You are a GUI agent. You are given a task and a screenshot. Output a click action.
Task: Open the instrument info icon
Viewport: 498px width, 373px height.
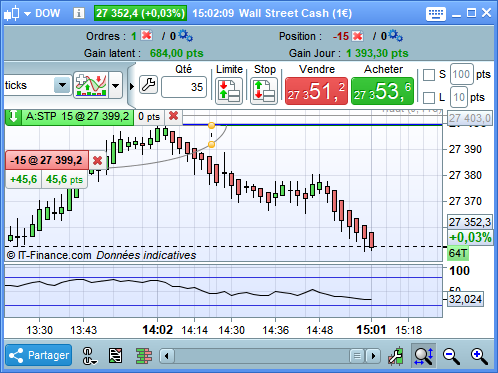[x=79, y=13]
